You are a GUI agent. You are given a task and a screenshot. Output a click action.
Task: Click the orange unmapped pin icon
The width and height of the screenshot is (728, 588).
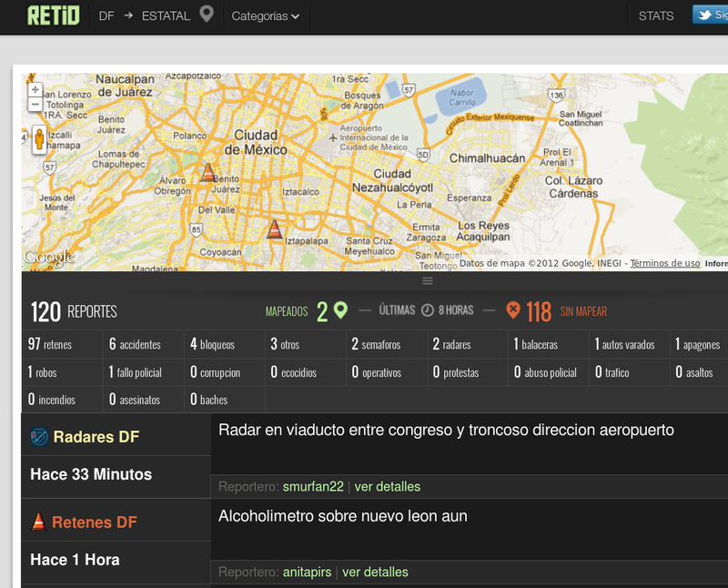point(513,310)
